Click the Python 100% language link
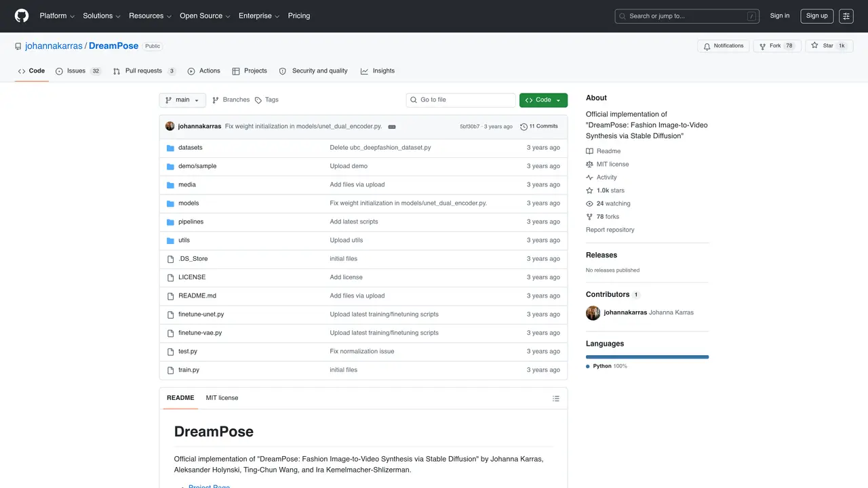Screen dimensions: 868x488 click(x=607, y=366)
